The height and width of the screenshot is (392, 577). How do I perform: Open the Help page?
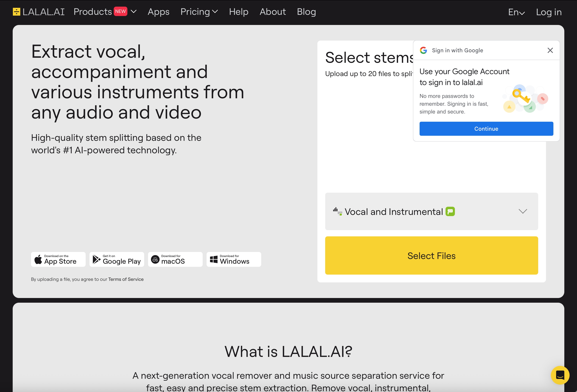click(239, 12)
